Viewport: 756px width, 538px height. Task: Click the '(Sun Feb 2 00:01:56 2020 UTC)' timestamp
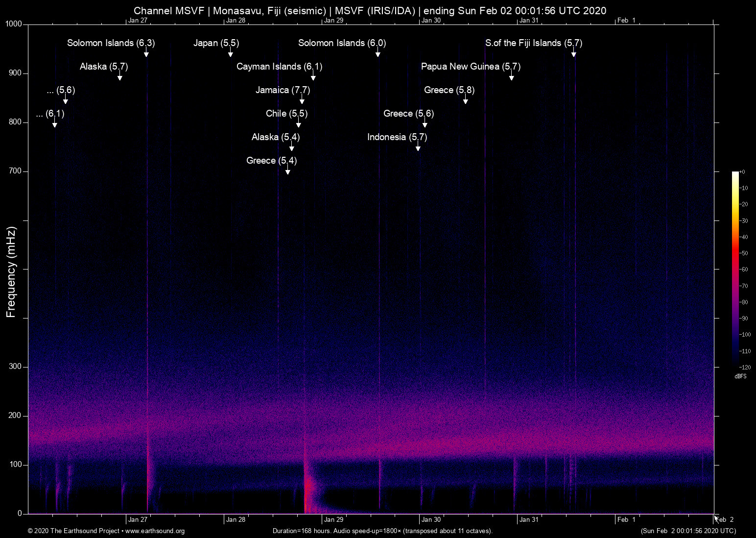pyautogui.click(x=688, y=531)
